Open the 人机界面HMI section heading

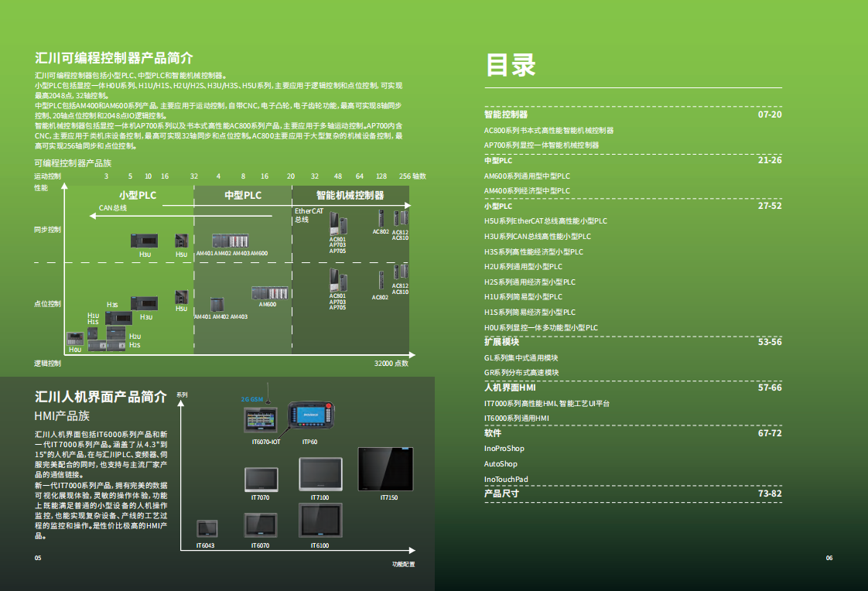point(510,388)
